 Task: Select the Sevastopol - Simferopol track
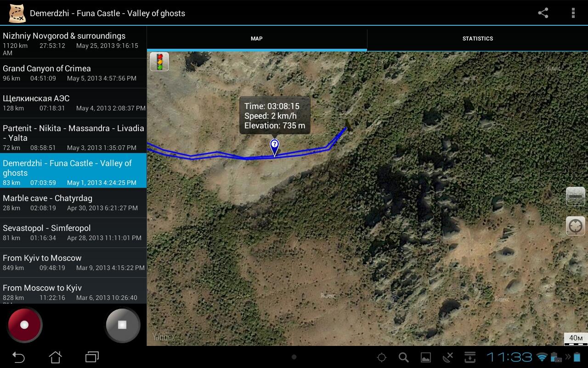(73, 233)
